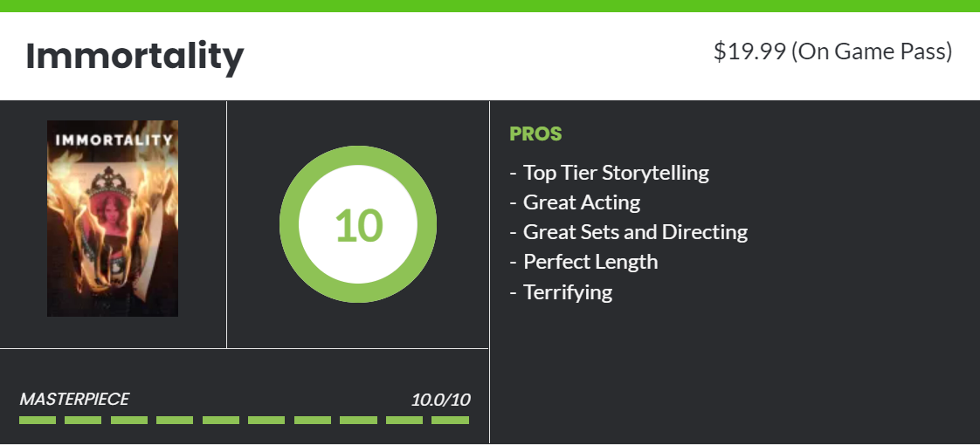Click the 10.0/10 score text

tap(440, 400)
